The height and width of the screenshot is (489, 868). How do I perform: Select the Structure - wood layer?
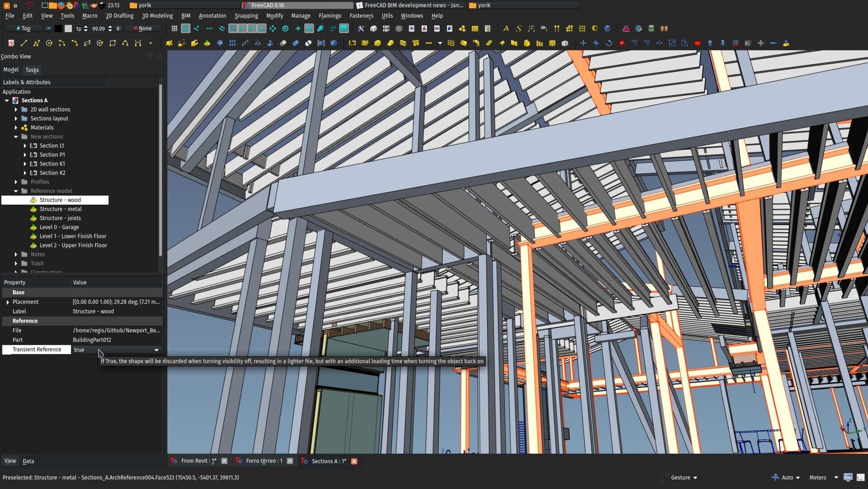pyautogui.click(x=60, y=200)
